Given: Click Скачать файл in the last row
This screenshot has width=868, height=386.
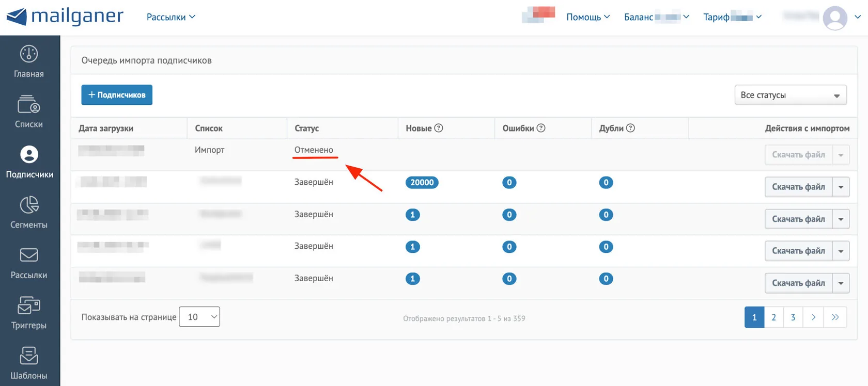Looking at the screenshot, I should (798, 283).
